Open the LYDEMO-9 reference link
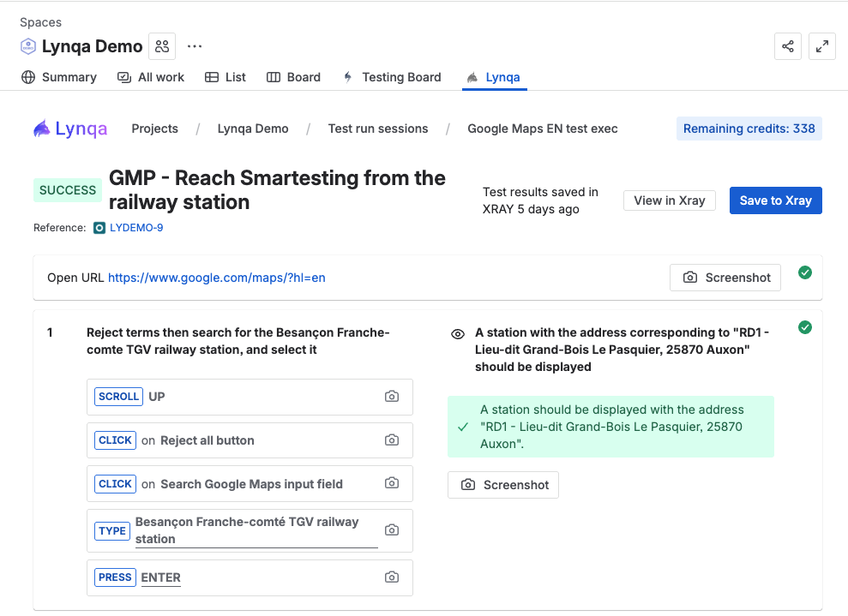This screenshot has height=616, width=848. 135,228
